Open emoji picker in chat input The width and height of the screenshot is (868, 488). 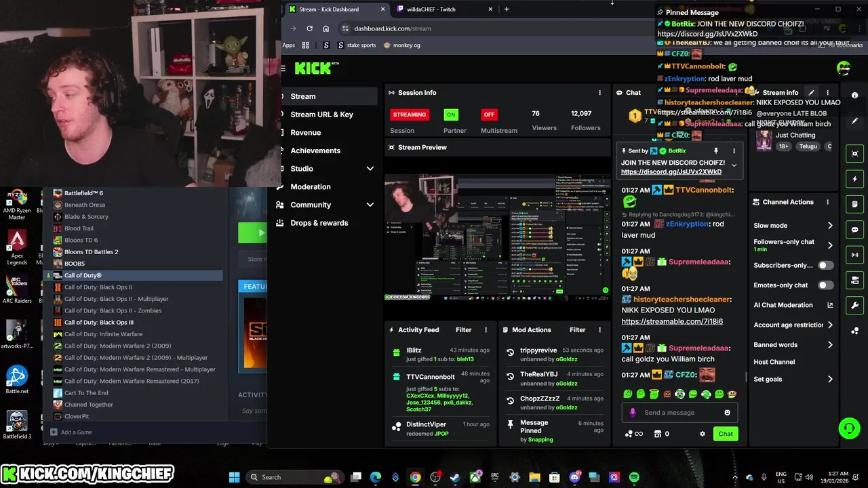(x=727, y=412)
